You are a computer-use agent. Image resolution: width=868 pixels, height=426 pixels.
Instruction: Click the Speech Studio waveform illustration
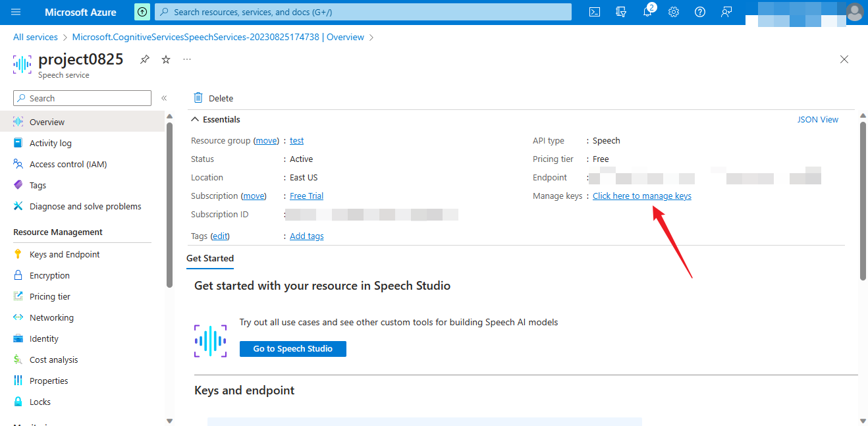click(x=210, y=340)
